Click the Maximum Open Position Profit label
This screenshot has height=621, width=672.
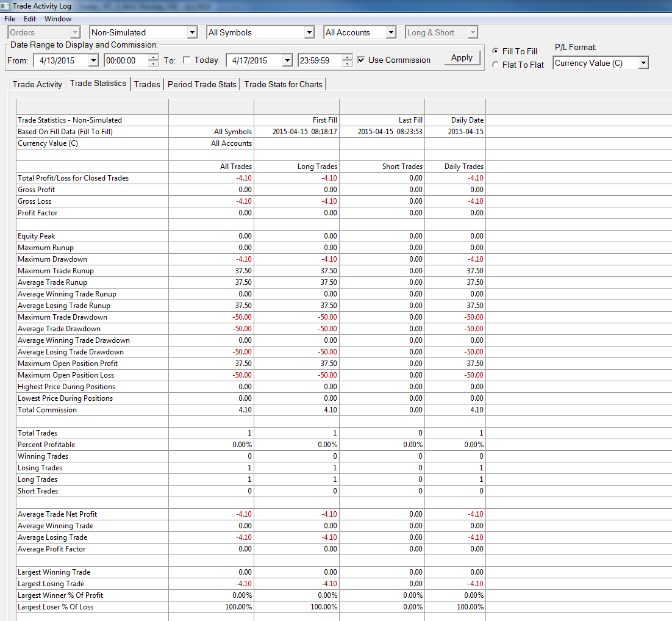68,363
